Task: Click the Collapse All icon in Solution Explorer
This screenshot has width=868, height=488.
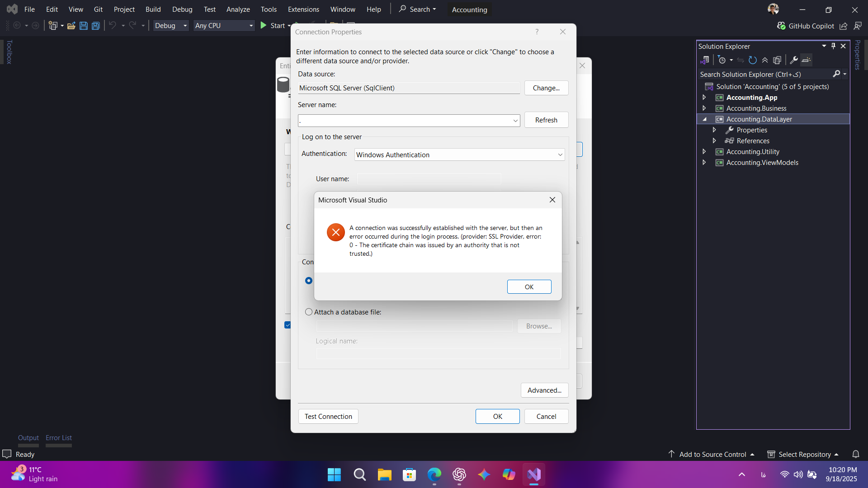Action: [765, 60]
